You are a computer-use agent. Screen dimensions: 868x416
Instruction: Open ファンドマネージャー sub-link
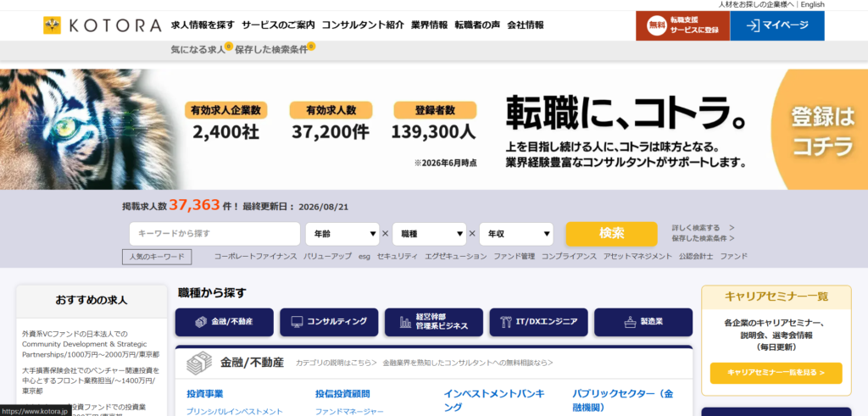(x=349, y=412)
